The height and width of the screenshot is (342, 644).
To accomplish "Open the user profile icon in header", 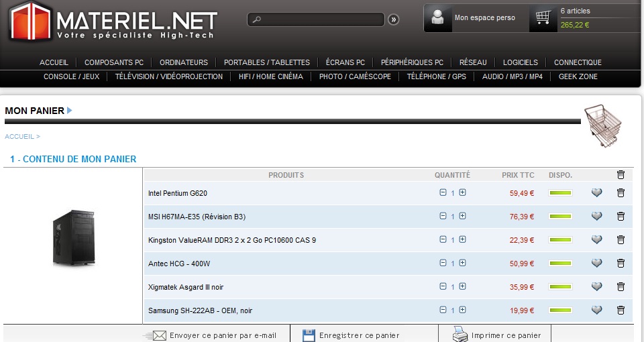I will click(x=439, y=18).
